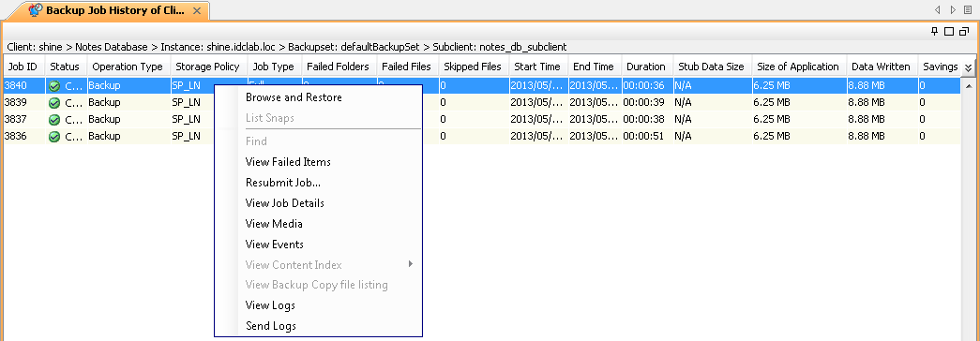Sort by Duration column header
The width and height of the screenshot is (980, 341).
point(646,67)
